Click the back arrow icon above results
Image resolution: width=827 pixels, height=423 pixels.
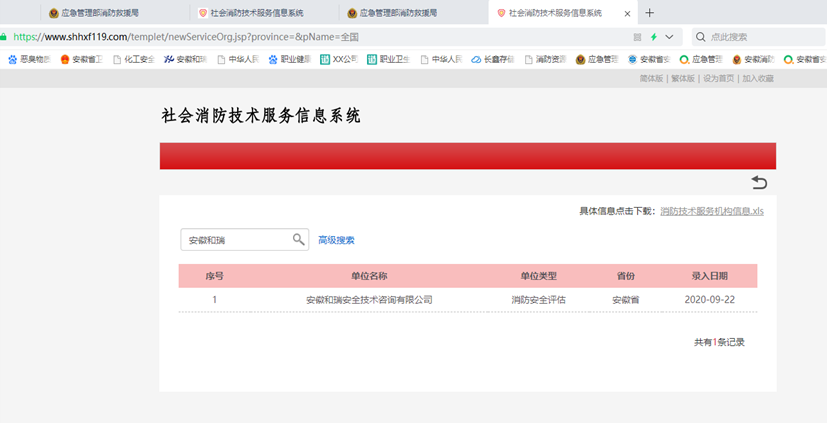[x=759, y=182]
